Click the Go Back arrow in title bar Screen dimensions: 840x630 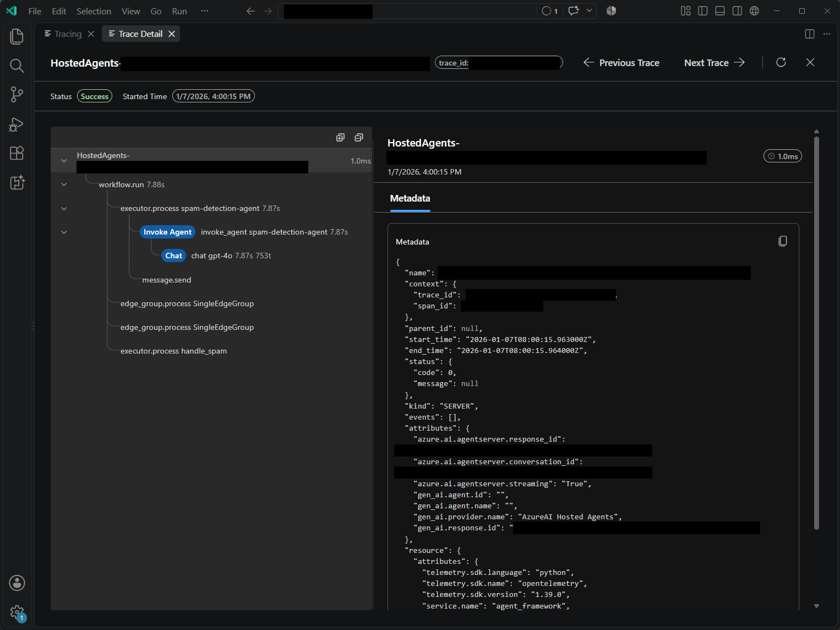coord(250,11)
